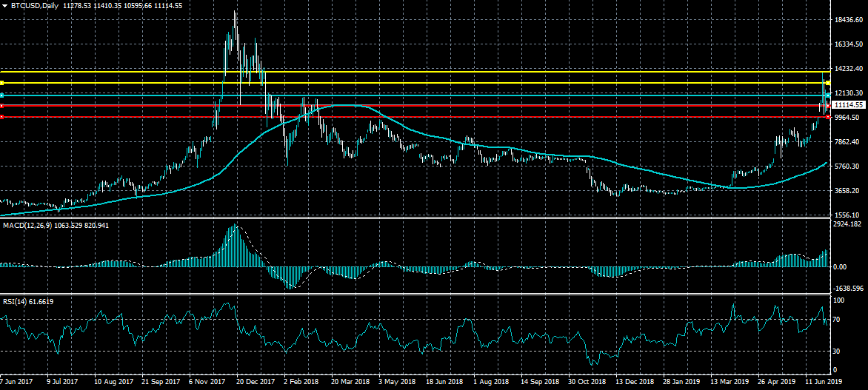This screenshot has height=390, width=868.
Task: Click the 5760.30 price axis value
Action: (x=849, y=166)
